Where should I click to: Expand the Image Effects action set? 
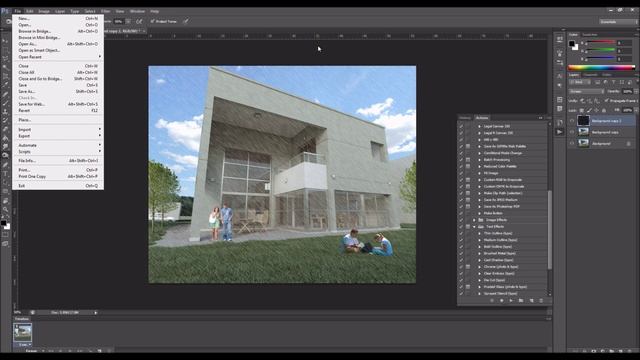tap(474, 220)
